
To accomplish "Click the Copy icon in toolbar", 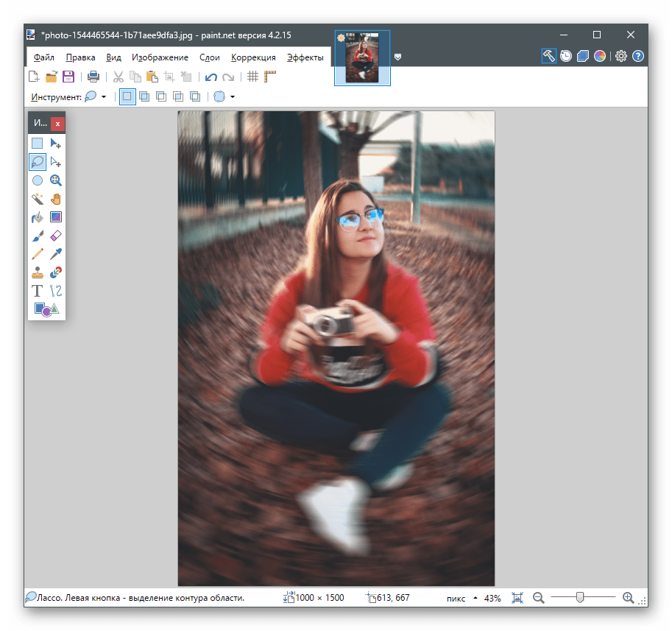I will coord(135,77).
